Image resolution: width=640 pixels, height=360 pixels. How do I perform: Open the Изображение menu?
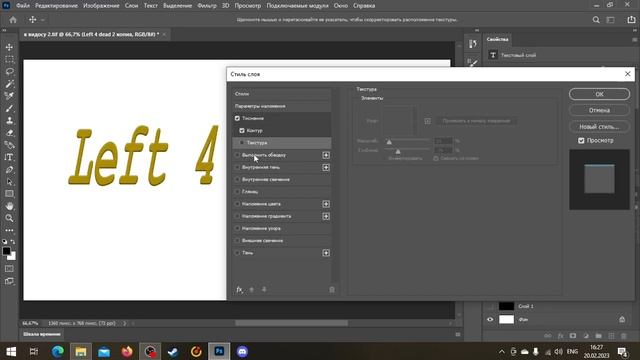tap(101, 6)
